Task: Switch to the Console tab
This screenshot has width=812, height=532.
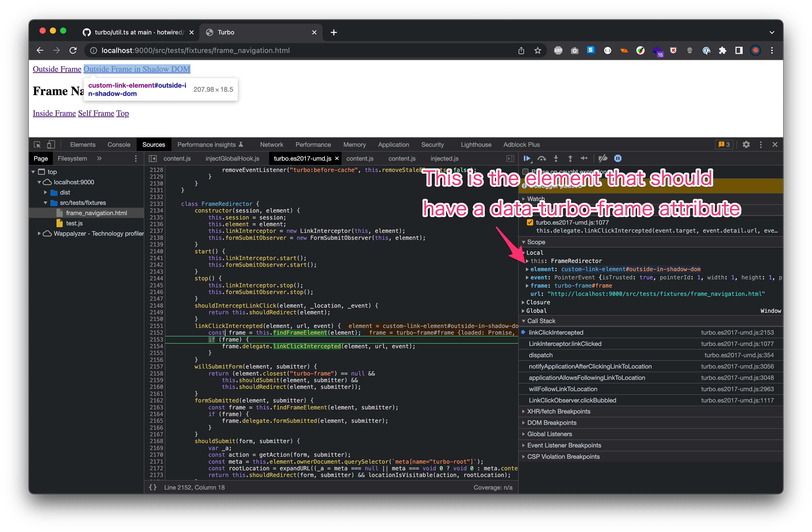Action: pyautogui.click(x=119, y=145)
